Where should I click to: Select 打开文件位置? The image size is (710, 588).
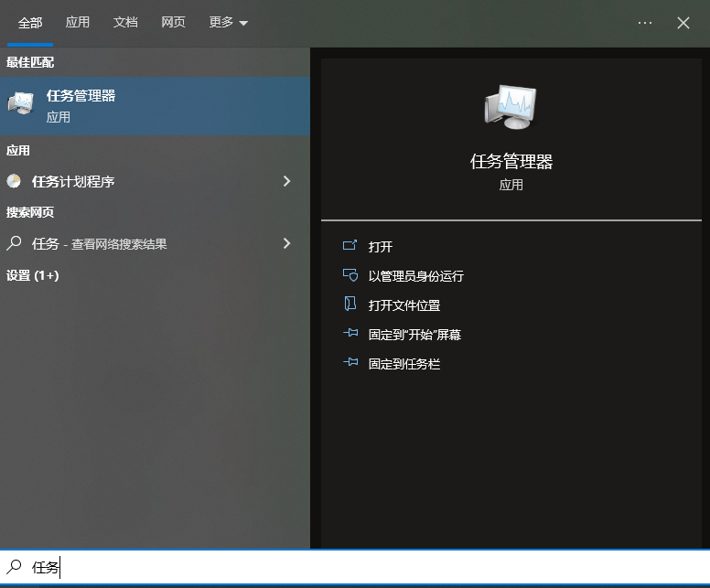pos(403,305)
